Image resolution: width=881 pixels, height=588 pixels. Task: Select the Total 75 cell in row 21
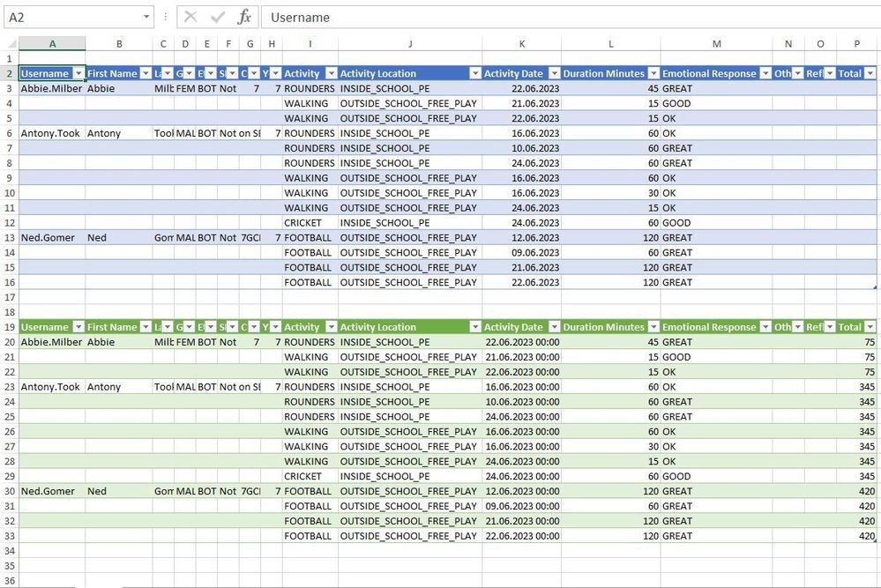pyautogui.click(x=857, y=357)
